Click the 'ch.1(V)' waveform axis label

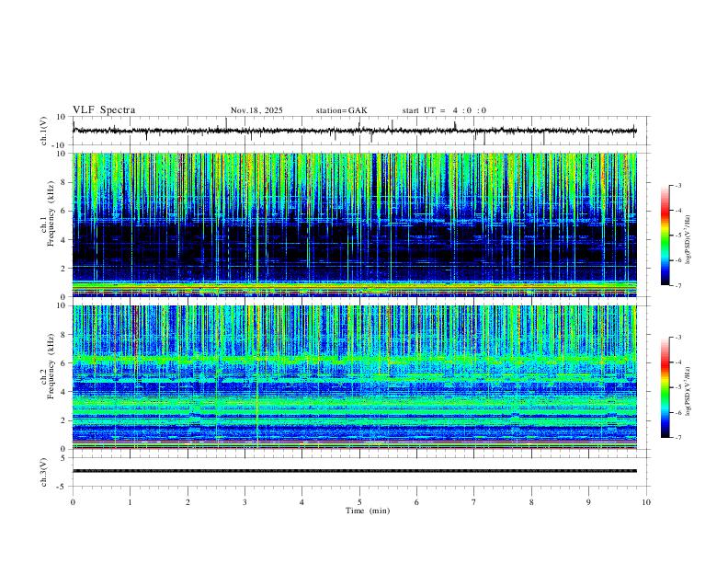(x=44, y=131)
